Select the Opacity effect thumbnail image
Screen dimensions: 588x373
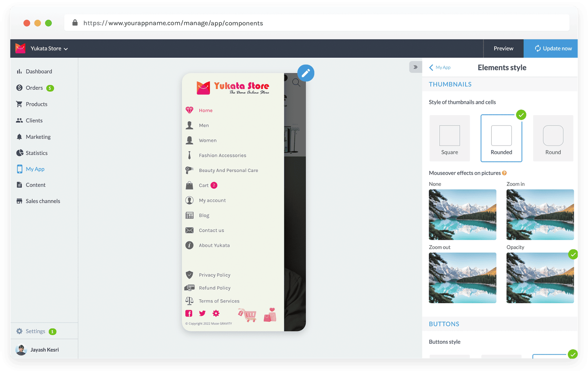coord(539,278)
